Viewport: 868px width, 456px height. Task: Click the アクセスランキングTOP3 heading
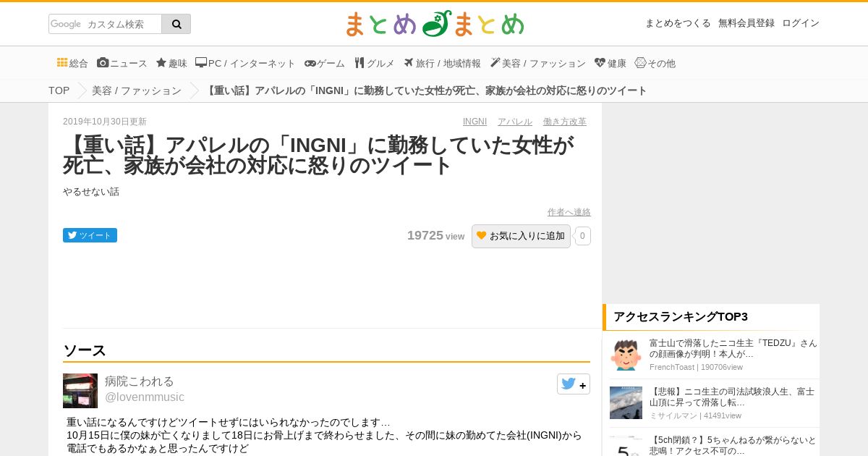[681, 317]
